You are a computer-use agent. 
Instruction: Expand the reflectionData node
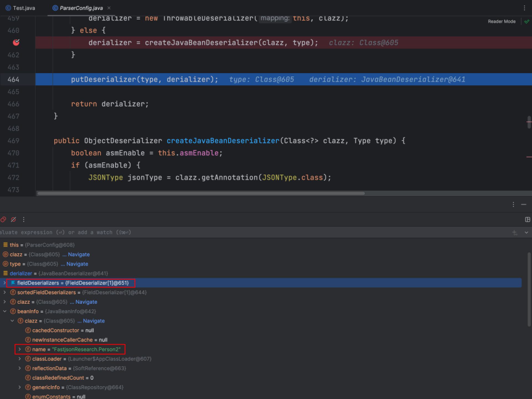coord(20,368)
